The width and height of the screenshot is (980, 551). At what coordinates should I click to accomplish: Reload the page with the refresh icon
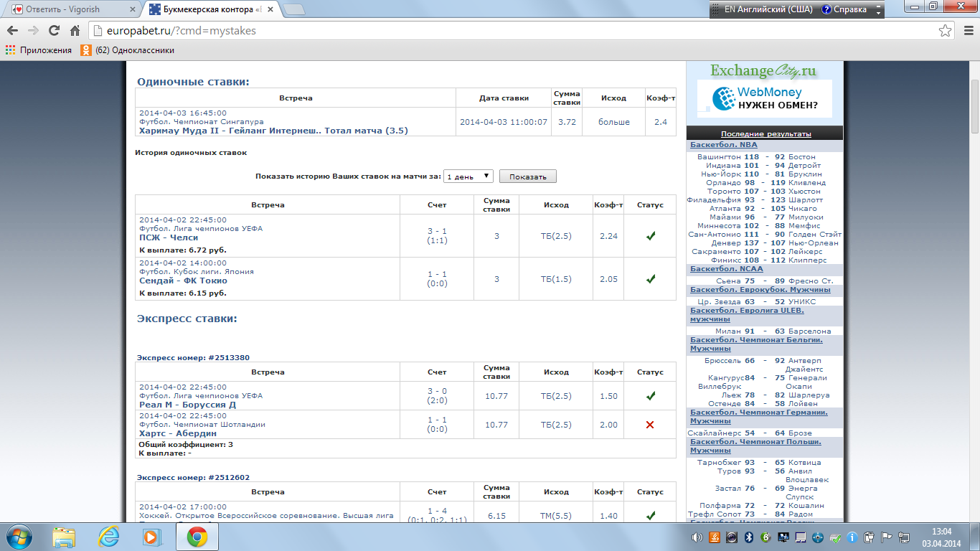click(x=54, y=31)
